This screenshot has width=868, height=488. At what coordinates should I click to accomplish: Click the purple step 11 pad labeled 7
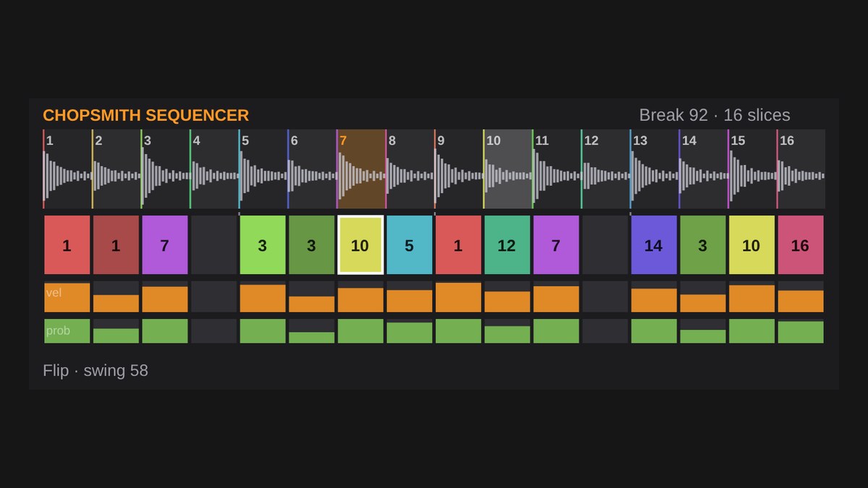556,245
